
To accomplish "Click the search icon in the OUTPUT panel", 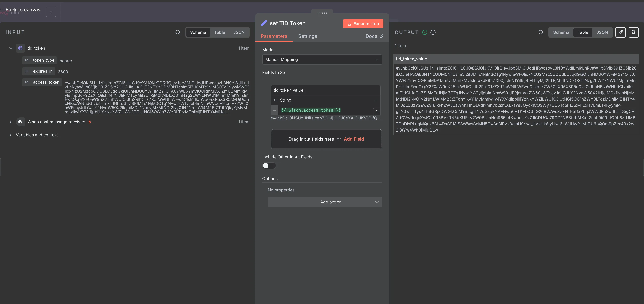I will [541, 33].
